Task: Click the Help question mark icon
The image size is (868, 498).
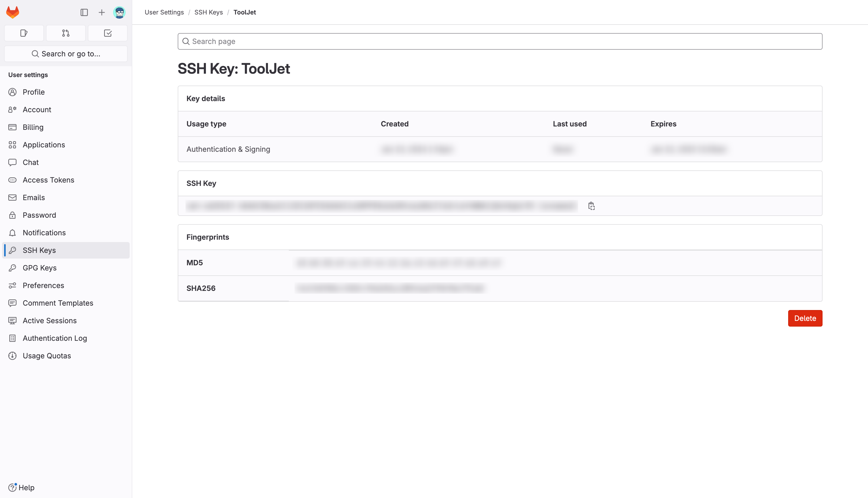Action: tap(12, 487)
